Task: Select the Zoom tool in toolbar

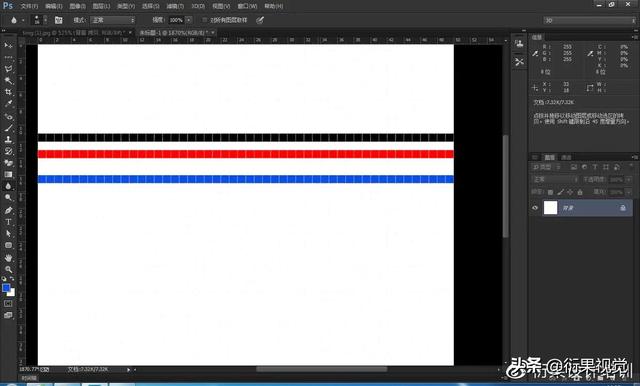Action: tap(8, 269)
